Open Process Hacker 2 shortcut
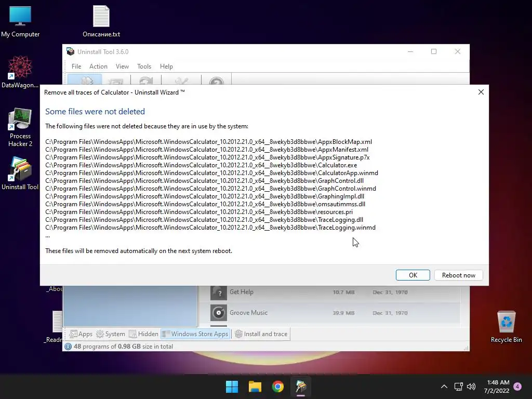The height and width of the screenshot is (399, 532). coord(20,127)
